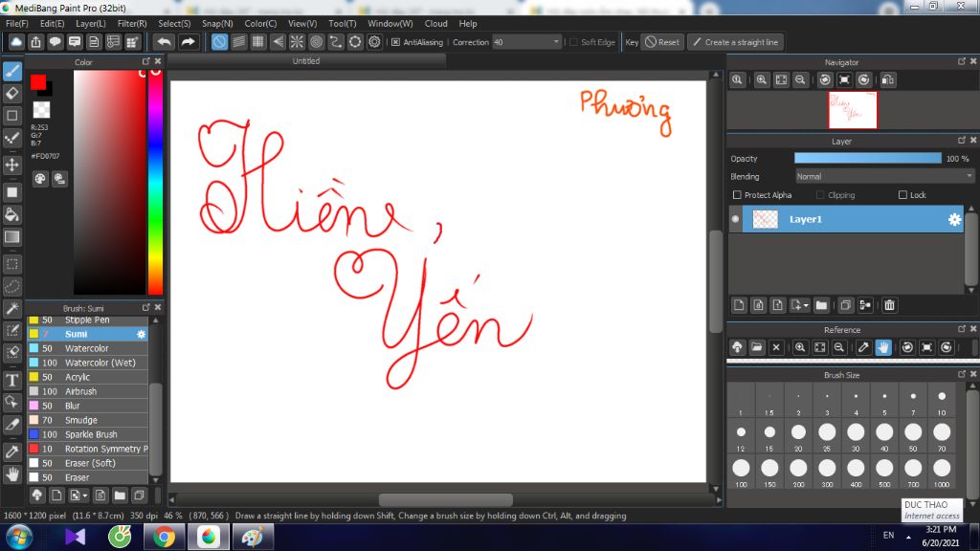The height and width of the screenshot is (551, 980).
Task: Open snap settings gear icon
Action: tap(374, 42)
